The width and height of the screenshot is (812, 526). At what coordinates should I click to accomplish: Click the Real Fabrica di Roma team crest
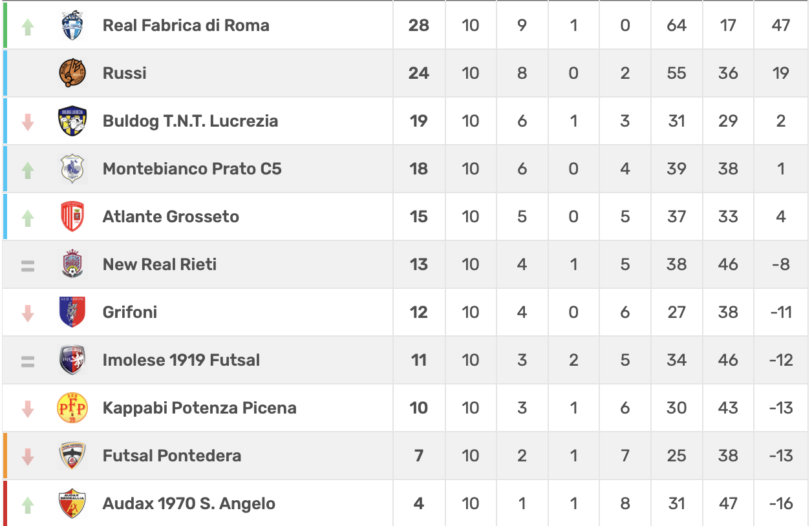coord(72,26)
